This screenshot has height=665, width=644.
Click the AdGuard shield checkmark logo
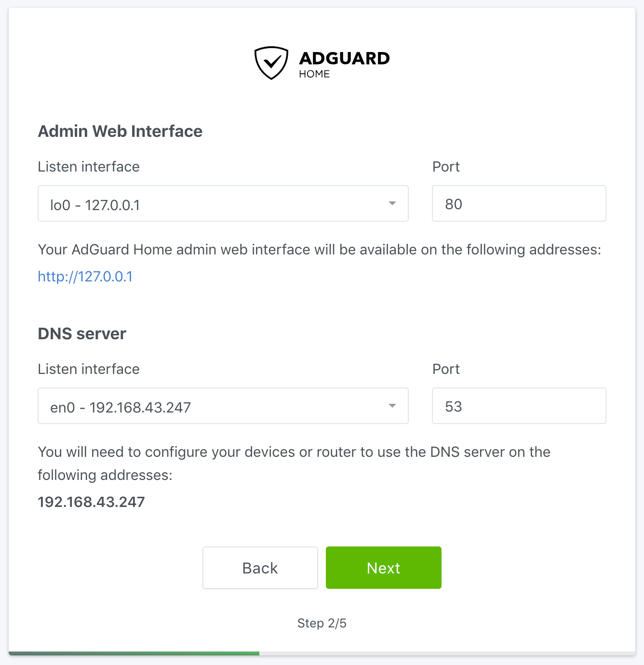271,63
